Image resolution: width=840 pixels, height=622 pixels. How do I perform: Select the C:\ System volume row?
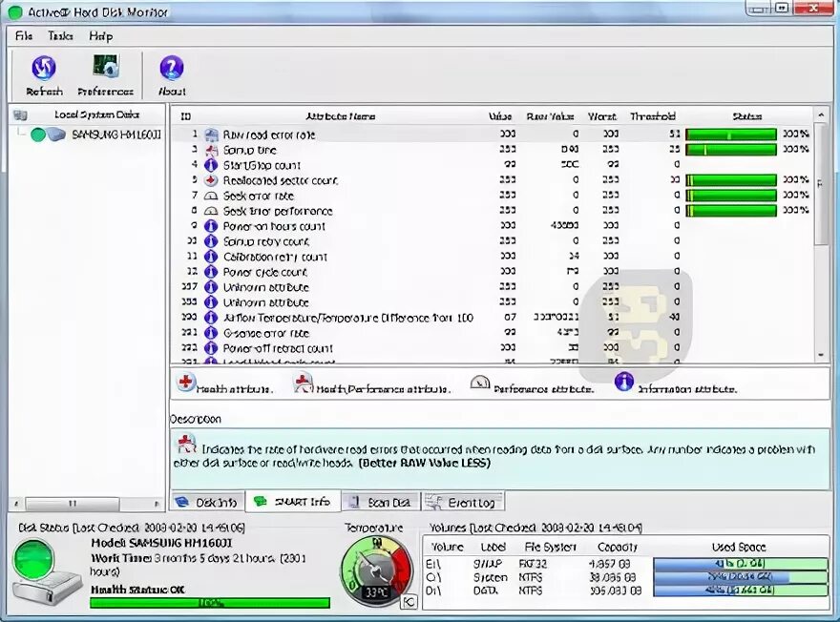[626, 577]
